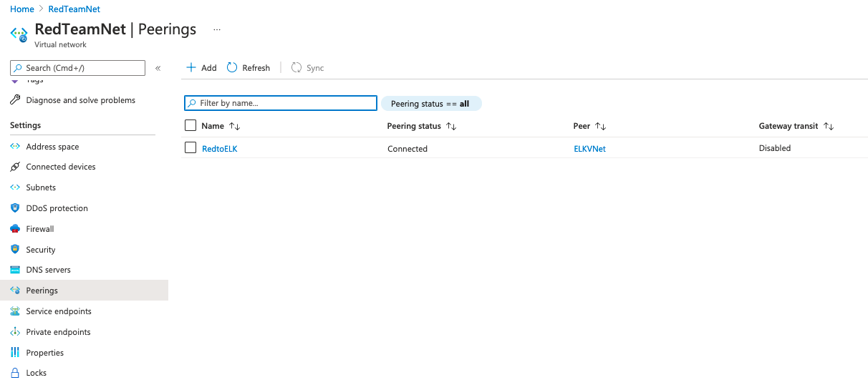The height and width of the screenshot is (390, 868).
Task: Focus the sidebar Search (Cmd+/) field
Action: (x=78, y=68)
